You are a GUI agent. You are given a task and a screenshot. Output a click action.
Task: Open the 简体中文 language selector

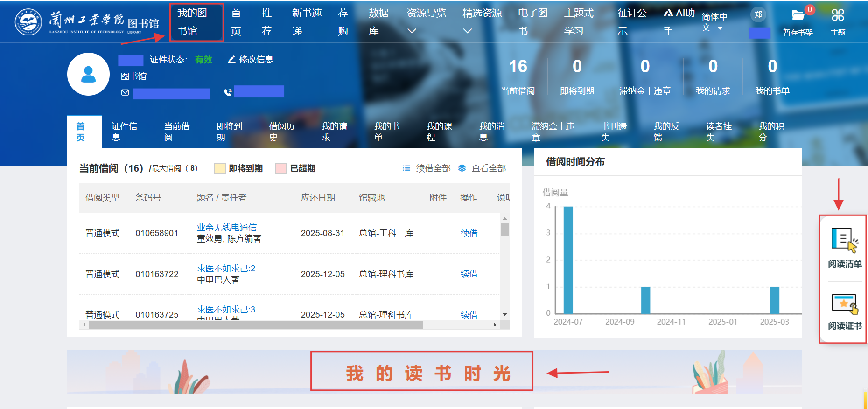[x=714, y=22]
